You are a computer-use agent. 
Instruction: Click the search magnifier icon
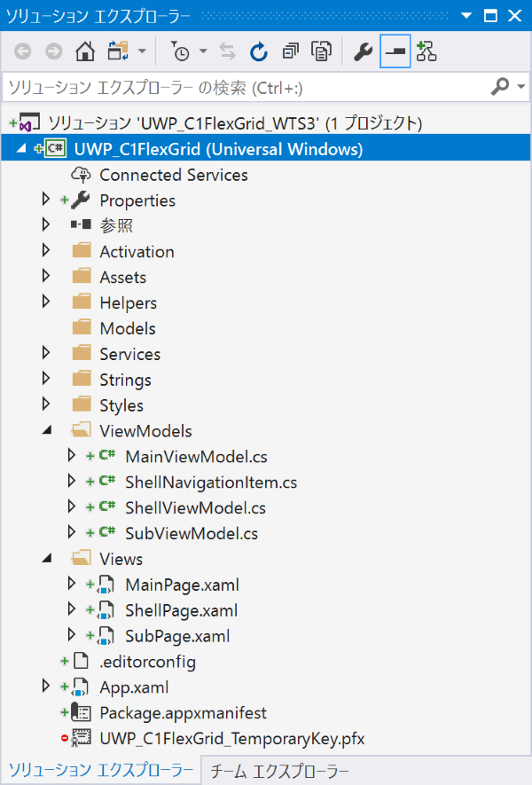pos(499,87)
